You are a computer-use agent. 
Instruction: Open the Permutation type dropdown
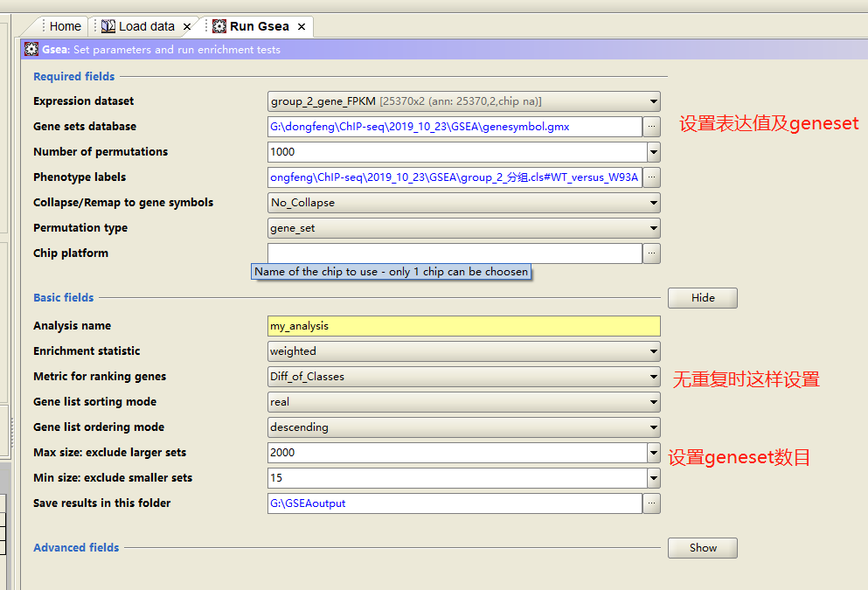tap(653, 228)
